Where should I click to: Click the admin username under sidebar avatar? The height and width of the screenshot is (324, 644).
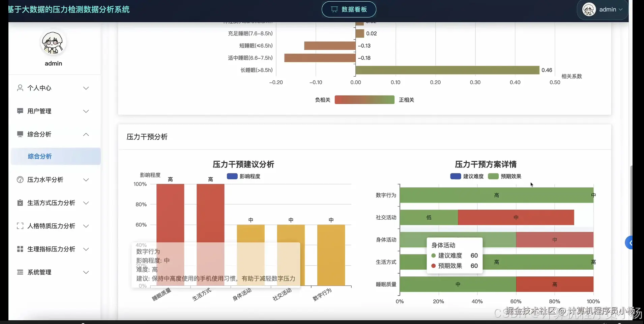pyautogui.click(x=53, y=63)
